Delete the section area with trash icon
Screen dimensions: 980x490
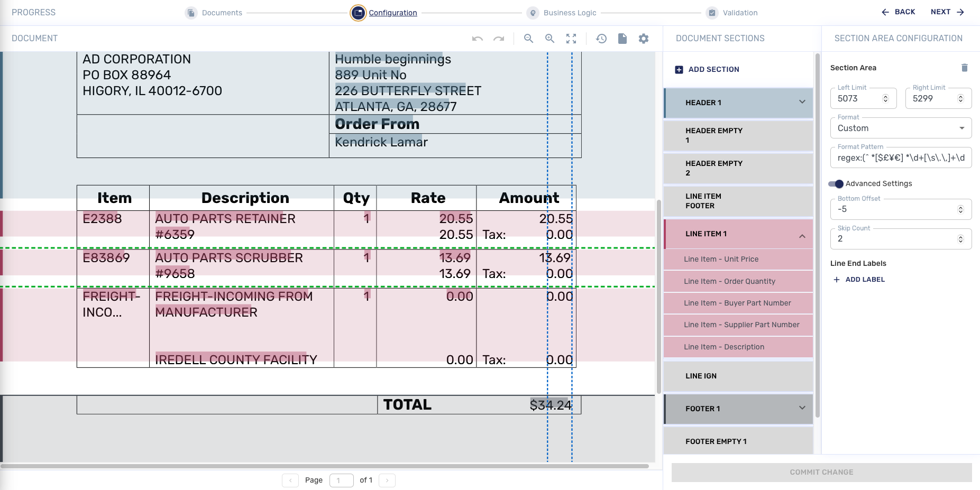click(964, 68)
